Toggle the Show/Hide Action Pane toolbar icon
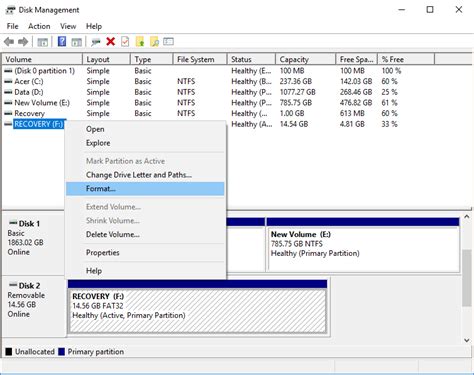The height and width of the screenshot is (375, 474). (x=77, y=42)
